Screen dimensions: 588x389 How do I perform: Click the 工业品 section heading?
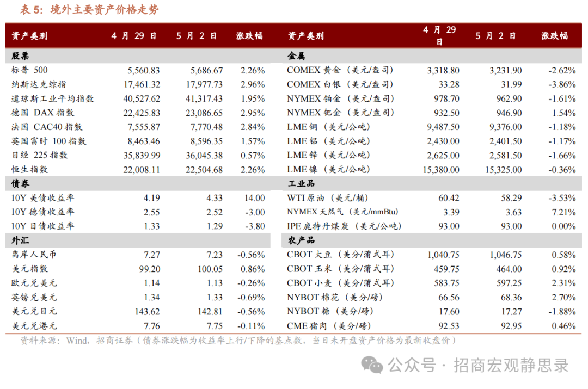[301, 184]
